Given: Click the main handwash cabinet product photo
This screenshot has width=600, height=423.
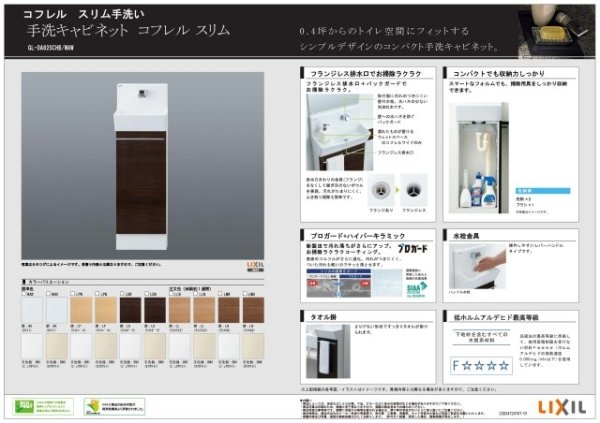Looking at the screenshot, I should [x=143, y=166].
